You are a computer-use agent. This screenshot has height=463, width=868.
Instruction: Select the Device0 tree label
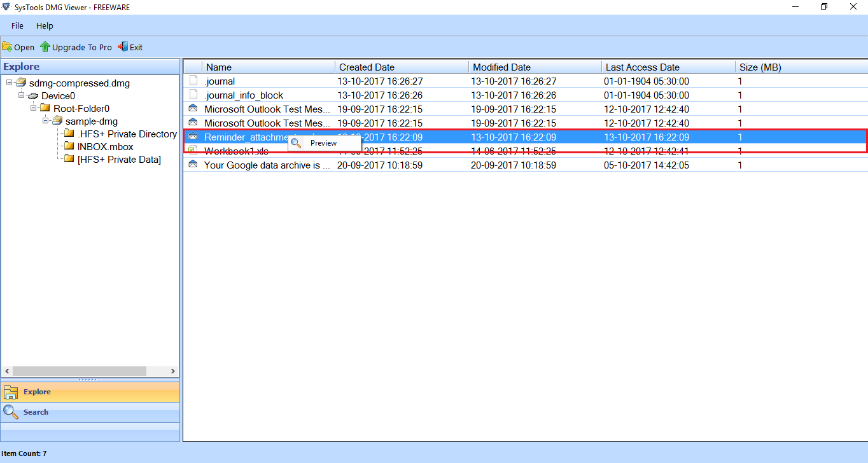58,96
